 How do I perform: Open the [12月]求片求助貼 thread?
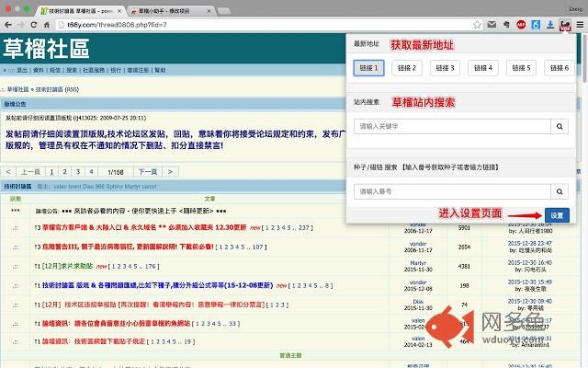click(x=67, y=266)
